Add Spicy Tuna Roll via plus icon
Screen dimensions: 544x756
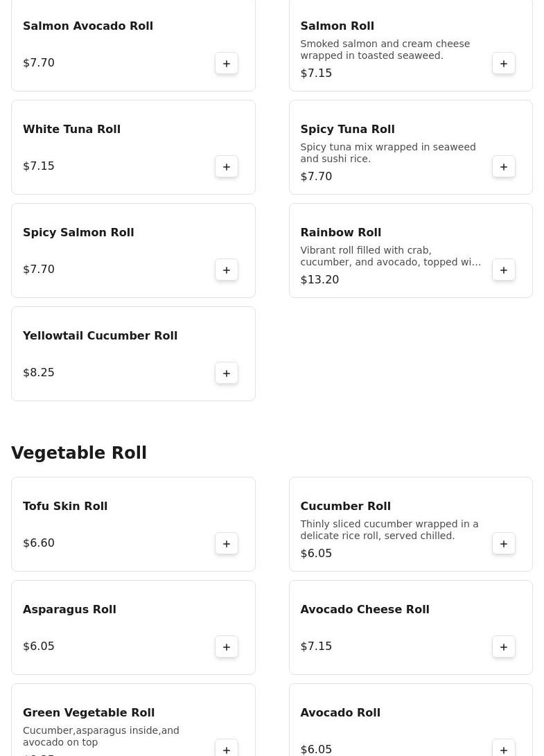pos(504,166)
